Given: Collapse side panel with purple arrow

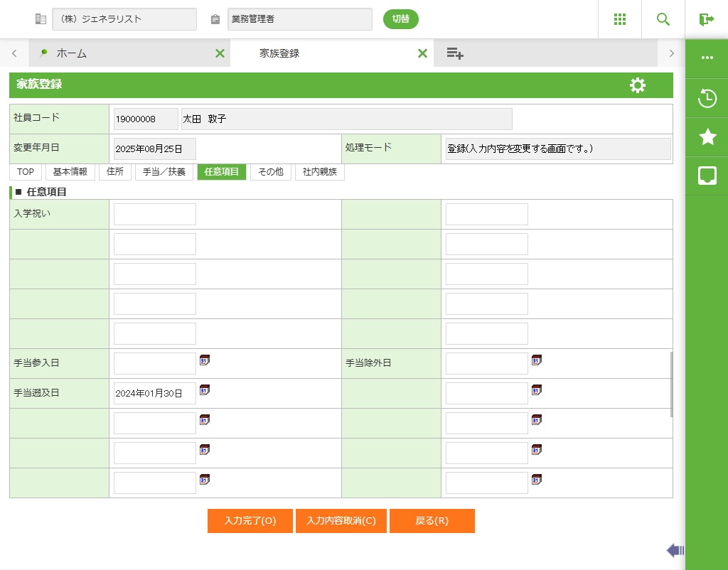Looking at the screenshot, I should (x=675, y=550).
